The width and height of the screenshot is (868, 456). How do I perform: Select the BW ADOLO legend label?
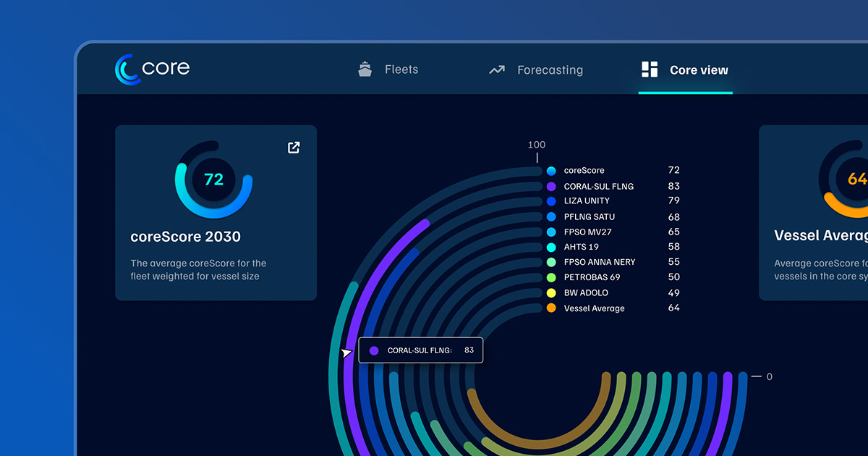click(586, 293)
